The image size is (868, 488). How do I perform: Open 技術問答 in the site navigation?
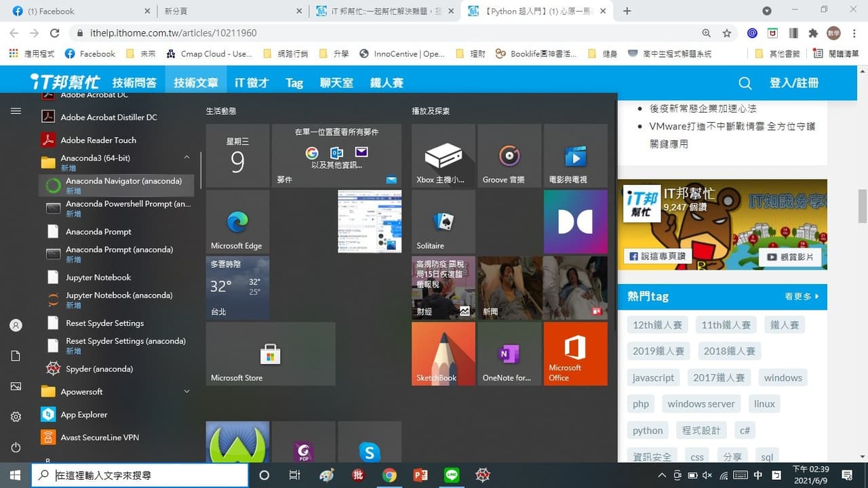click(134, 83)
